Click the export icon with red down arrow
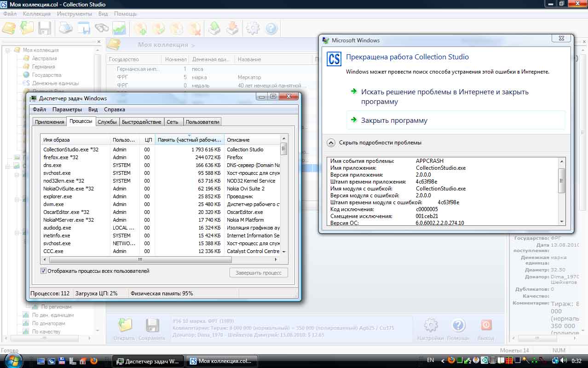This screenshot has width=588, height=368. click(233, 29)
